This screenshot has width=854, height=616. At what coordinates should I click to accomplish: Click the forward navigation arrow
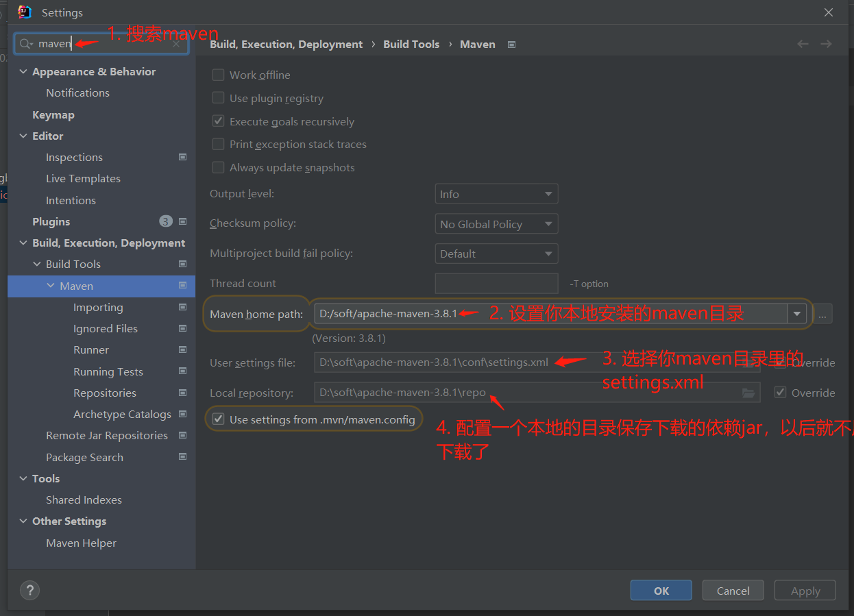pos(826,44)
